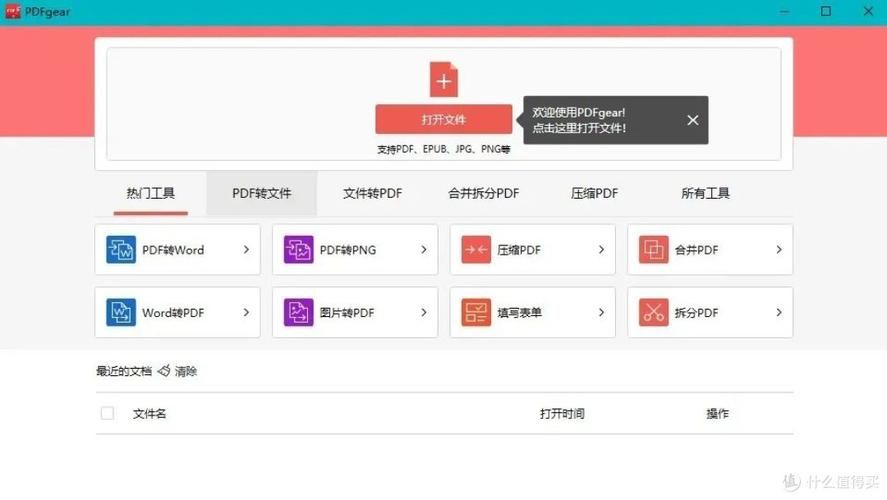The width and height of the screenshot is (887, 500).
Task: Select the 热门工具 tab
Action: [150, 193]
